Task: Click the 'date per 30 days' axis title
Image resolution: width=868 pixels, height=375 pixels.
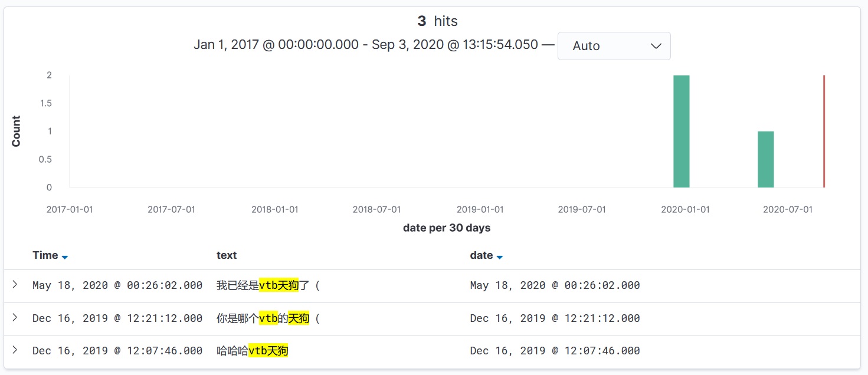Action: pyautogui.click(x=447, y=228)
